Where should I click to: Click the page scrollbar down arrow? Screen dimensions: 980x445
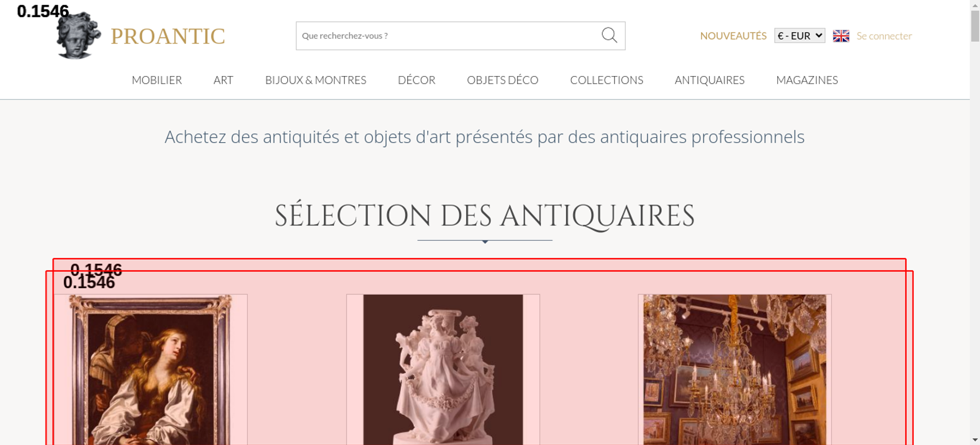975,440
